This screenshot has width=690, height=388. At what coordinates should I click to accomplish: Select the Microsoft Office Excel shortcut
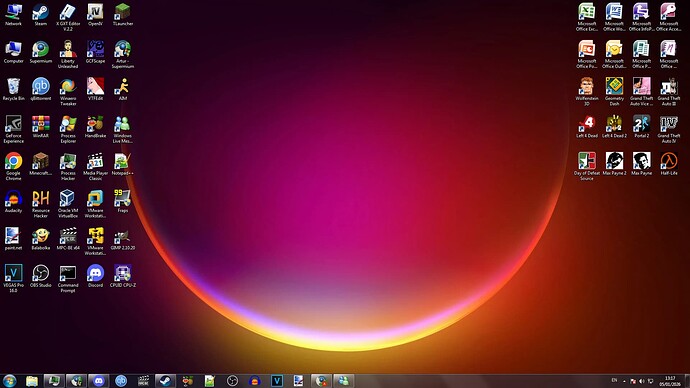tap(587, 18)
